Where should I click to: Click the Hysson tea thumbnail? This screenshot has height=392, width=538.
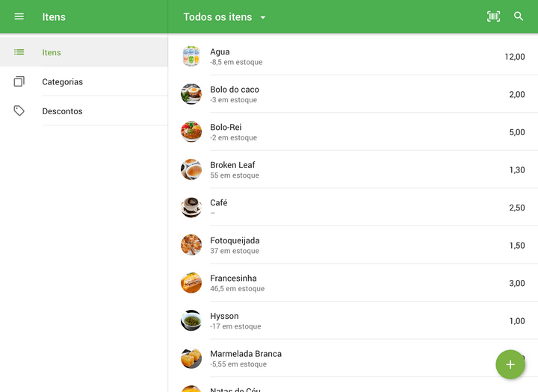[x=191, y=320]
